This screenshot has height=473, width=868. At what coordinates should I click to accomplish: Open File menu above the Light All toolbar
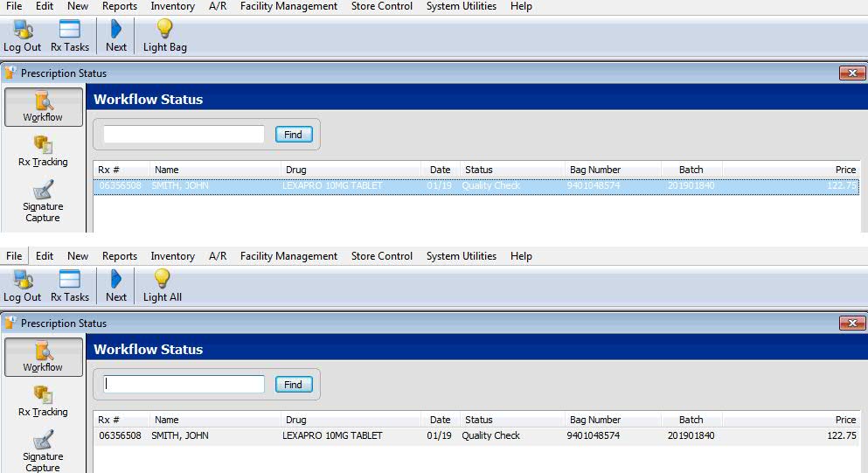[x=14, y=256]
